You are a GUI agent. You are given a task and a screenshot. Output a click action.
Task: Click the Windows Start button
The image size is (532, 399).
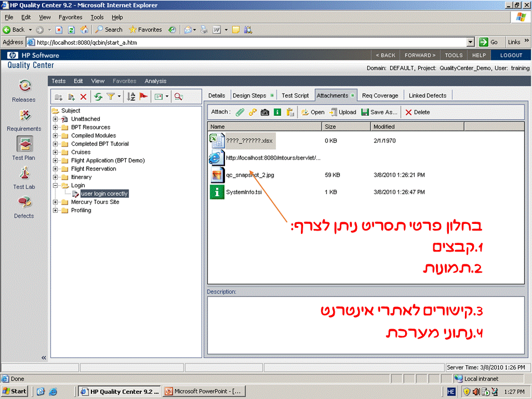[x=14, y=391]
